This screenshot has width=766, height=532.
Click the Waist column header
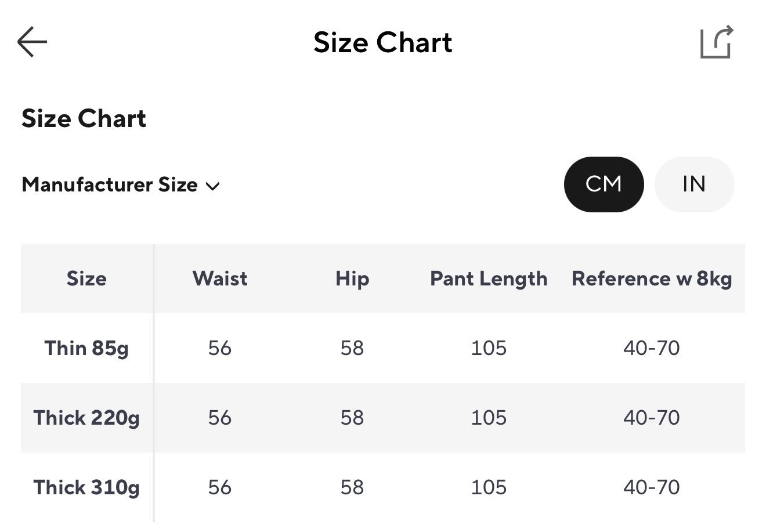pos(219,278)
